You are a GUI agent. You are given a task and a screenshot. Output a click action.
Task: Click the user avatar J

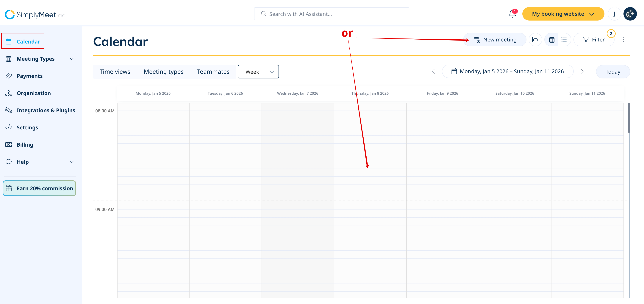pos(614,14)
